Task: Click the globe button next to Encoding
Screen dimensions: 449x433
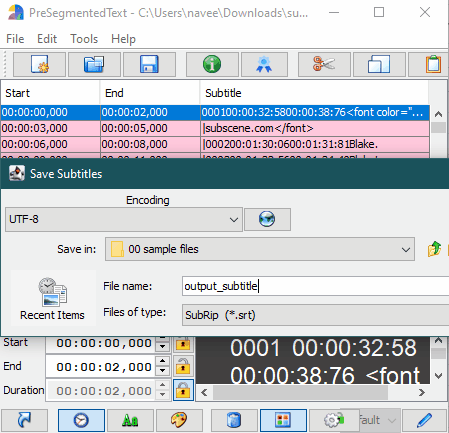Action: tap(267, 219)
